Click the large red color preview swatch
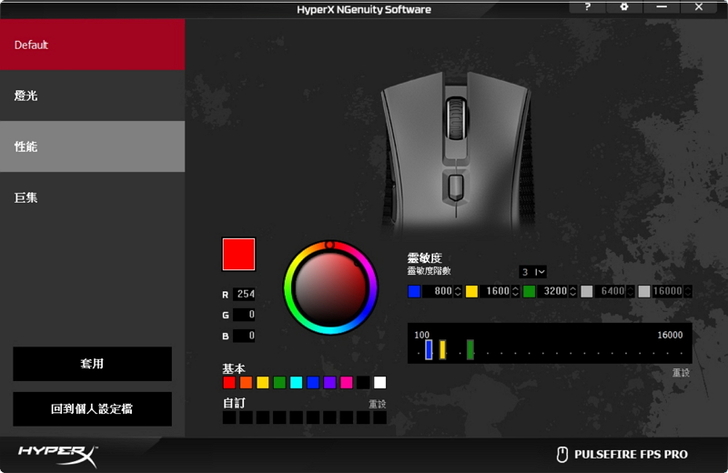Viewport: 728px width, 473px height. [x=239, y=254]
